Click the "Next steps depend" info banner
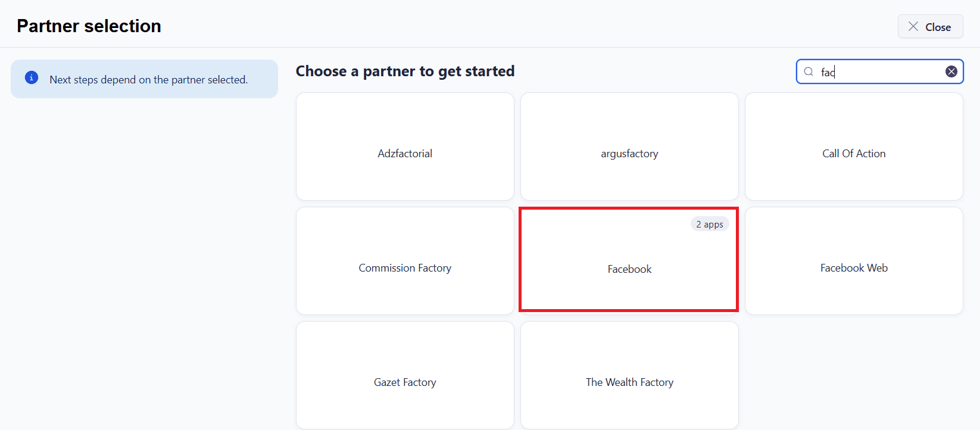Viewport: 980px width, 430px height. pyautogui.click(x=148, y=80)
